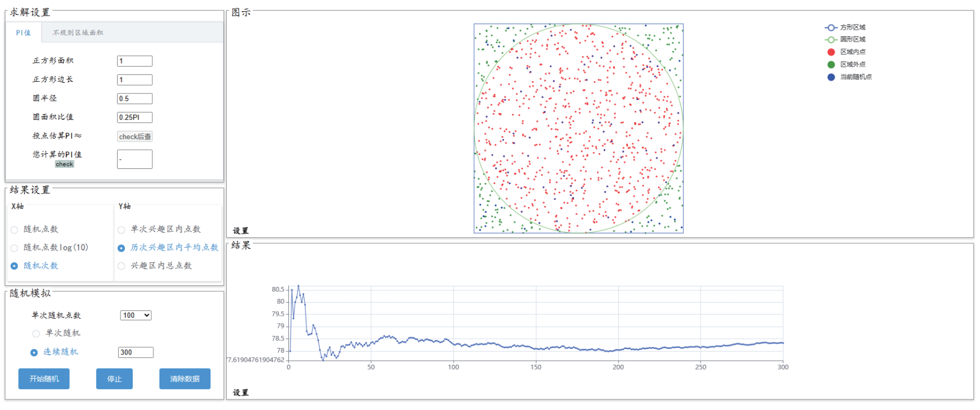Switch to the 不规则区域面积 tab

[78, 33]
